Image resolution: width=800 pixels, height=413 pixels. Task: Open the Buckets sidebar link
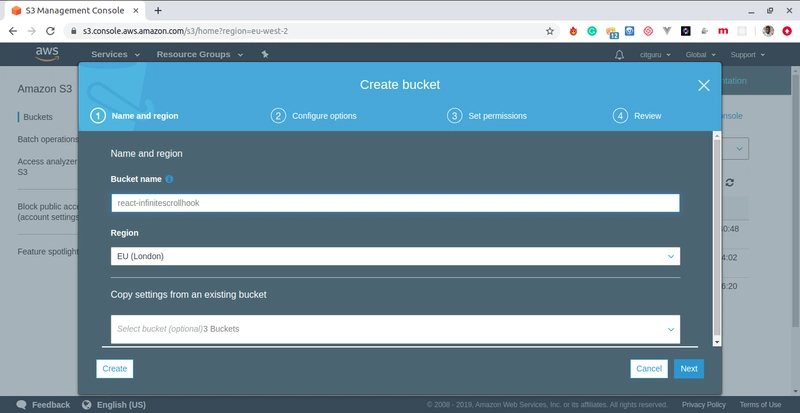38,117
